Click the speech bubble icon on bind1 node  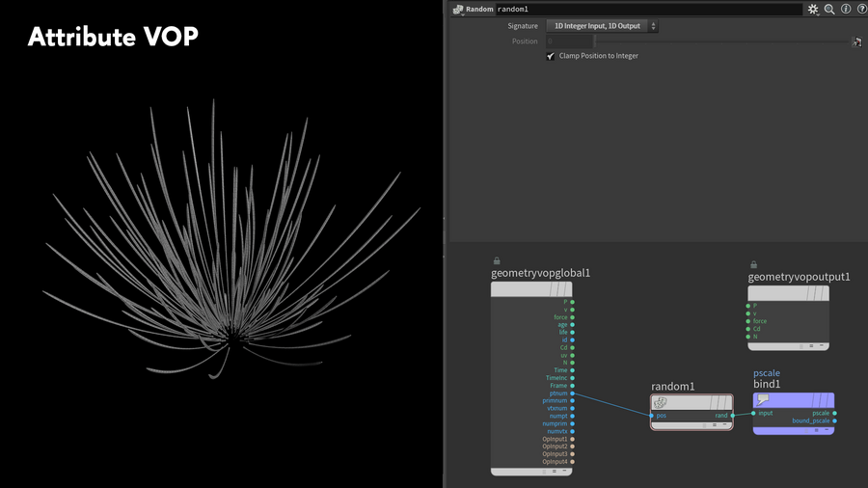tap(763, 400)
